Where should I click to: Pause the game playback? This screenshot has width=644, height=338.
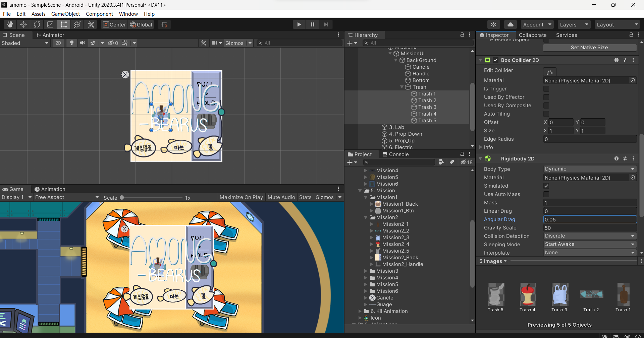(312, 24)
